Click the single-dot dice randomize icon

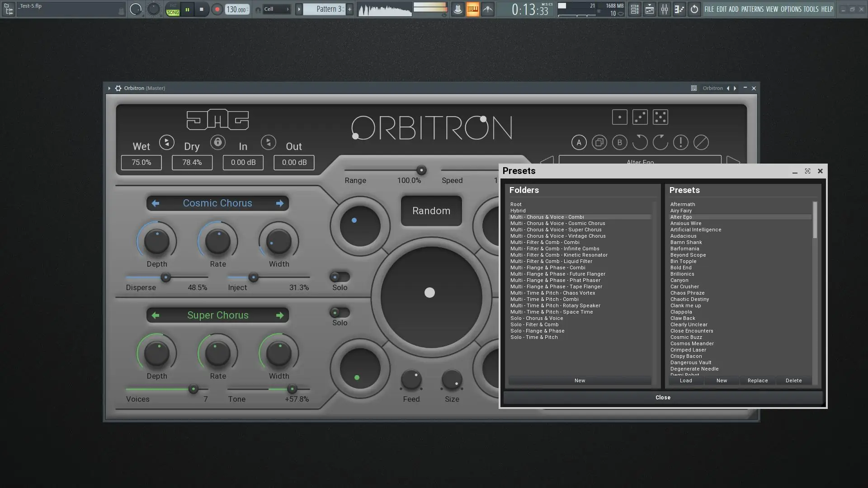click(619, 117)
